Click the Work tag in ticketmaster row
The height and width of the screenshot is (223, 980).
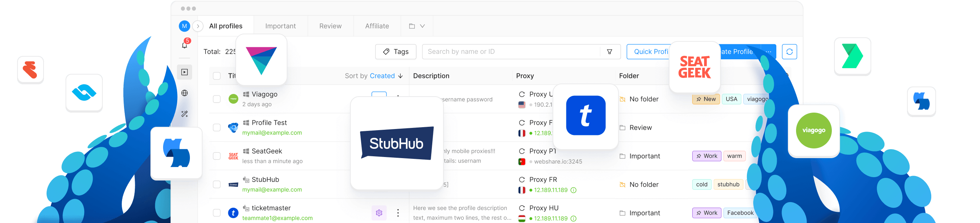(x=706, y=213)
